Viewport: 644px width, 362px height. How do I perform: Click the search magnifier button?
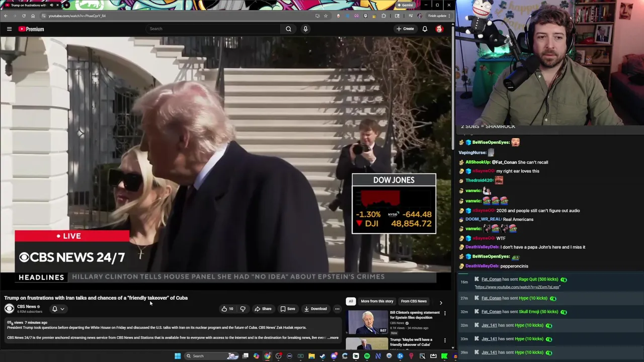[x=288, y=29]
